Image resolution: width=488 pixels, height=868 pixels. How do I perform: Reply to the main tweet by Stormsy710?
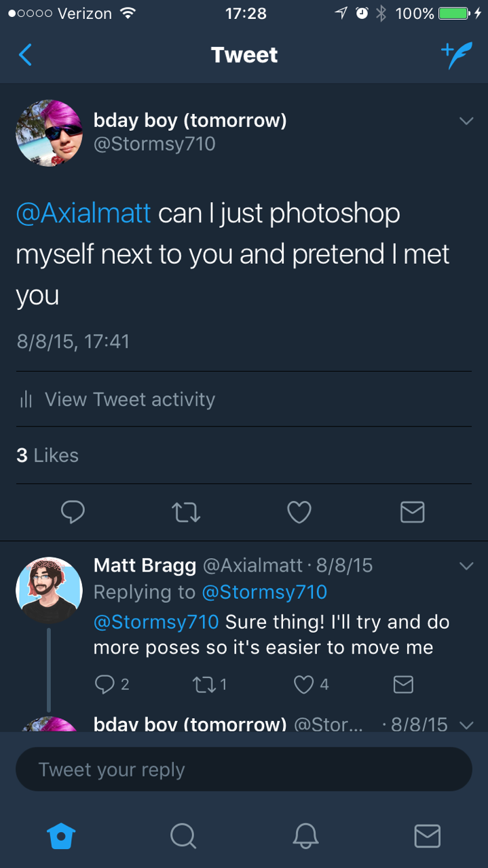(x=73, y=513)
